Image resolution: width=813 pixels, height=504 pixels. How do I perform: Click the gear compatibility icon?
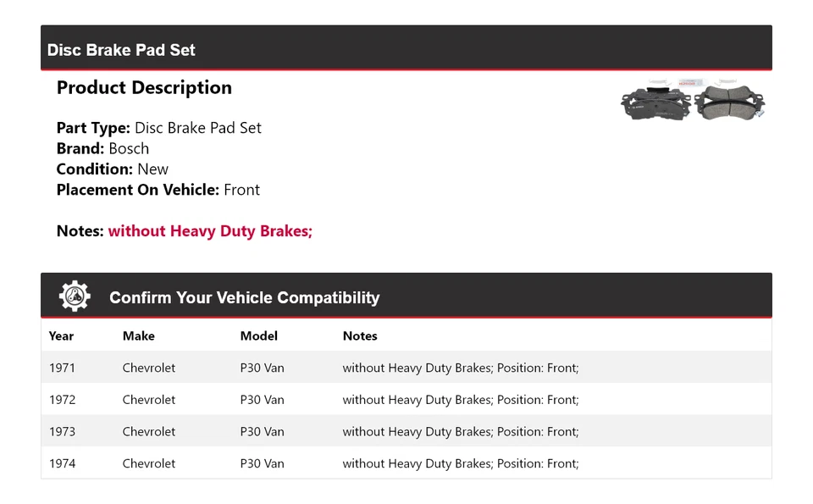75,296
